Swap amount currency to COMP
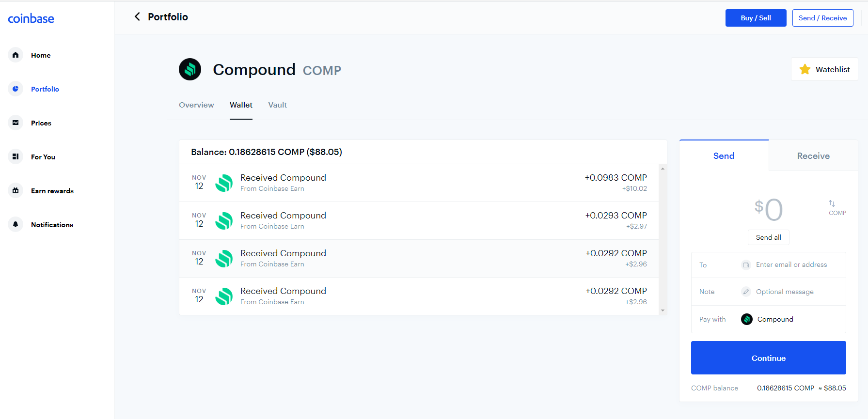The width and height of the screenshot is (868, 419). click(837, 208)
